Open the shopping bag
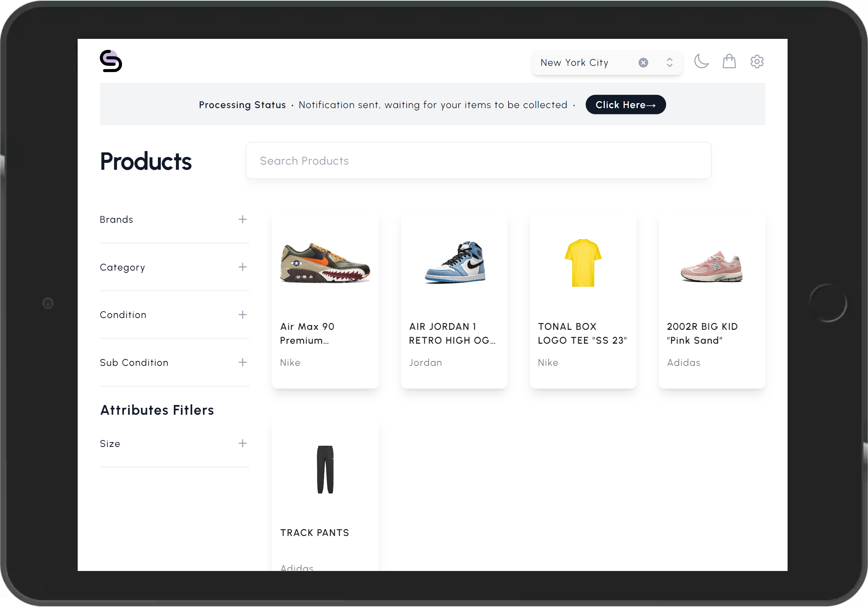 click(729, 61)
